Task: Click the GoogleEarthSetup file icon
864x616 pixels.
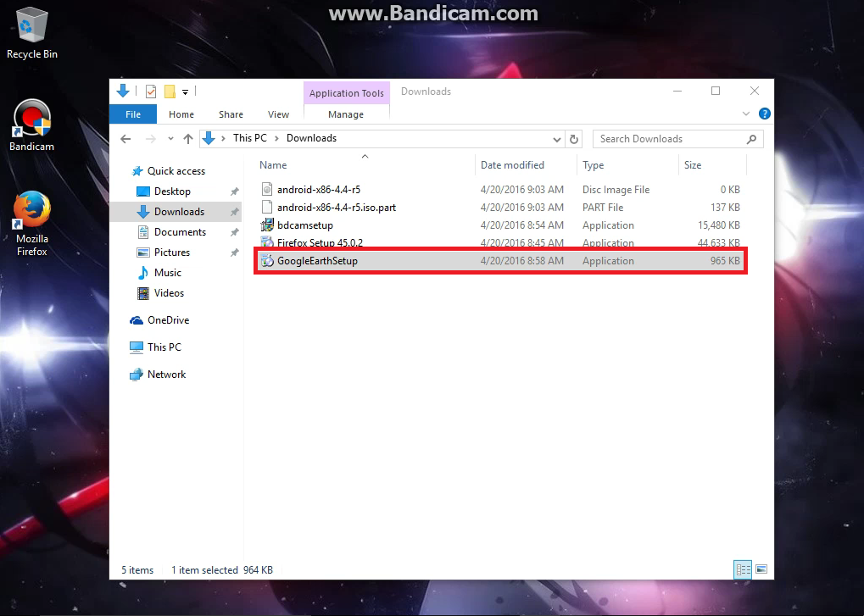Action: click(x=267, y=261)
